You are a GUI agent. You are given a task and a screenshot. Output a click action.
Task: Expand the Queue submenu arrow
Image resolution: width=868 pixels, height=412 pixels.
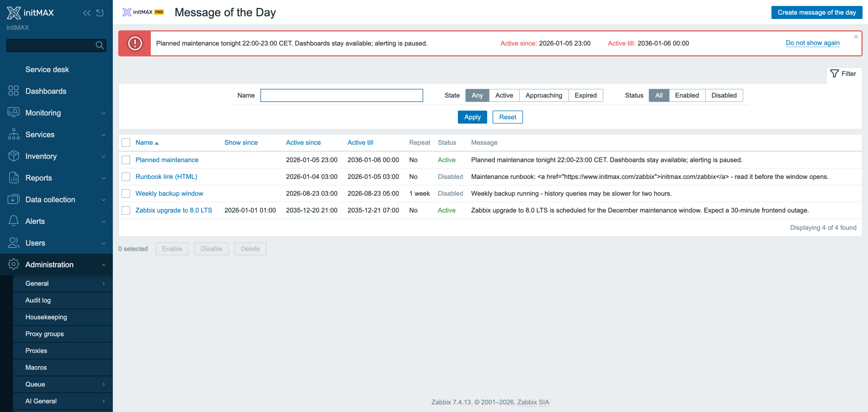[104, 384]
